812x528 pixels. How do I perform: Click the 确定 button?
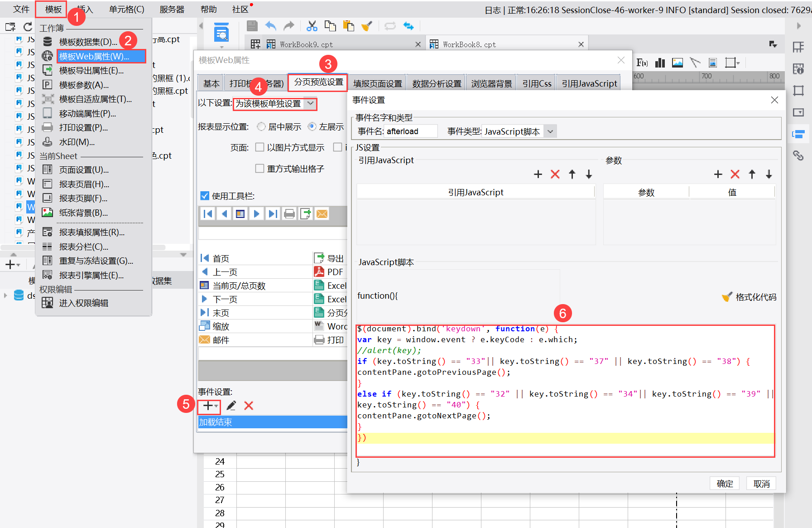[x=725, y=484]
